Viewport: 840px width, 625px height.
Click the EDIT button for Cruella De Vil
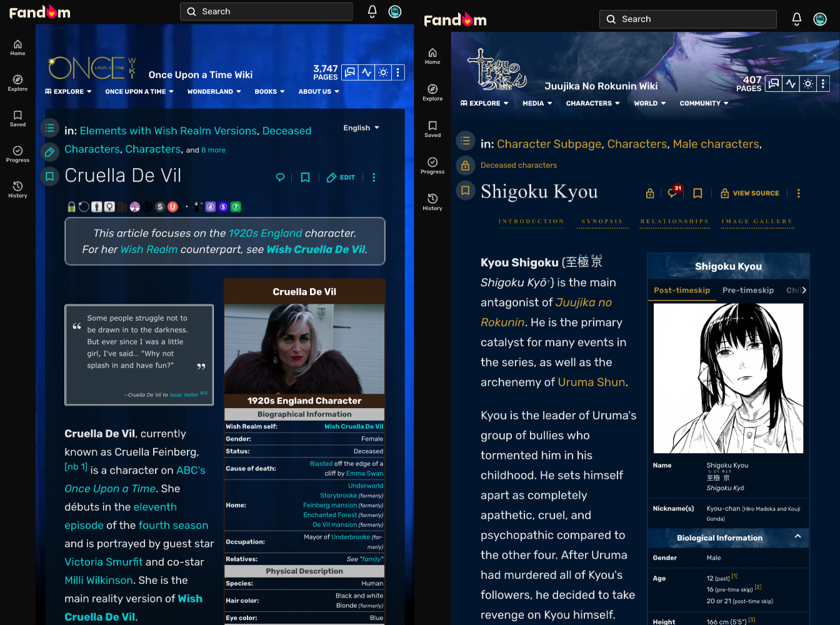341,177
